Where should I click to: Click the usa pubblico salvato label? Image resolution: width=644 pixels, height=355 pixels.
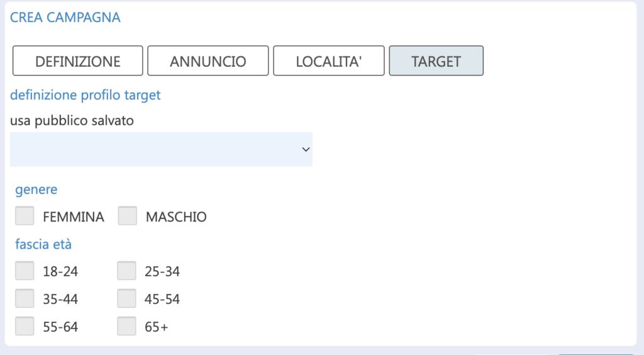pyautogui.click(x=72, y=120)
